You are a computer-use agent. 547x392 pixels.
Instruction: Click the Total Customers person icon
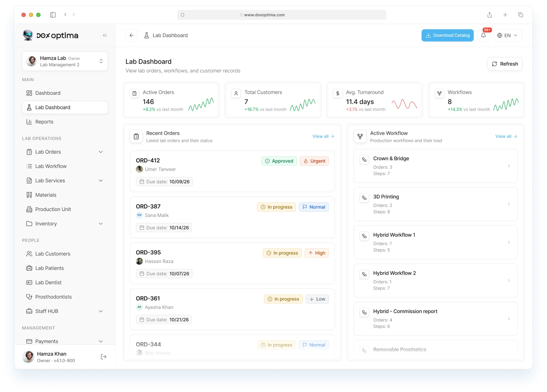point(236,93)
